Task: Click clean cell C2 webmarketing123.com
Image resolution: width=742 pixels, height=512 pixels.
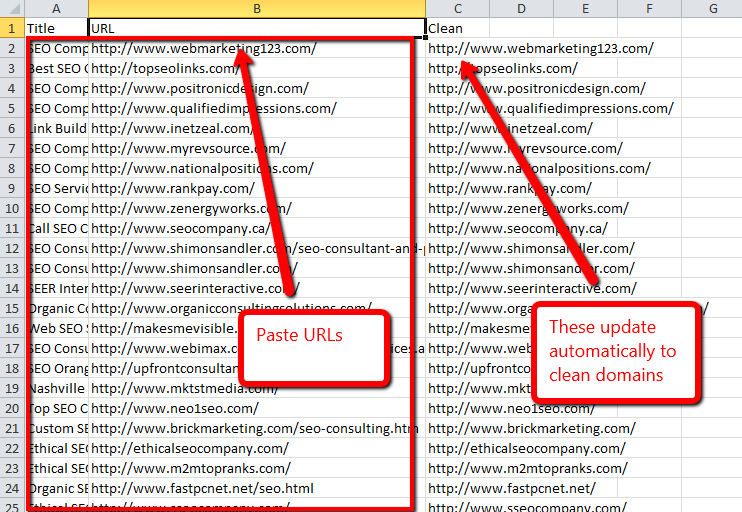Action: [x=458, y=48]
